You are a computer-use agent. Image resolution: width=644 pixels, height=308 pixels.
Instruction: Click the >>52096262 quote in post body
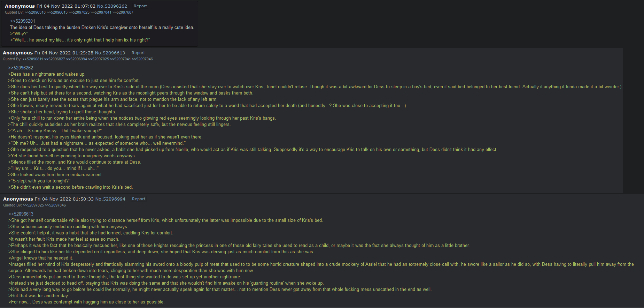[x=21, y=68]
